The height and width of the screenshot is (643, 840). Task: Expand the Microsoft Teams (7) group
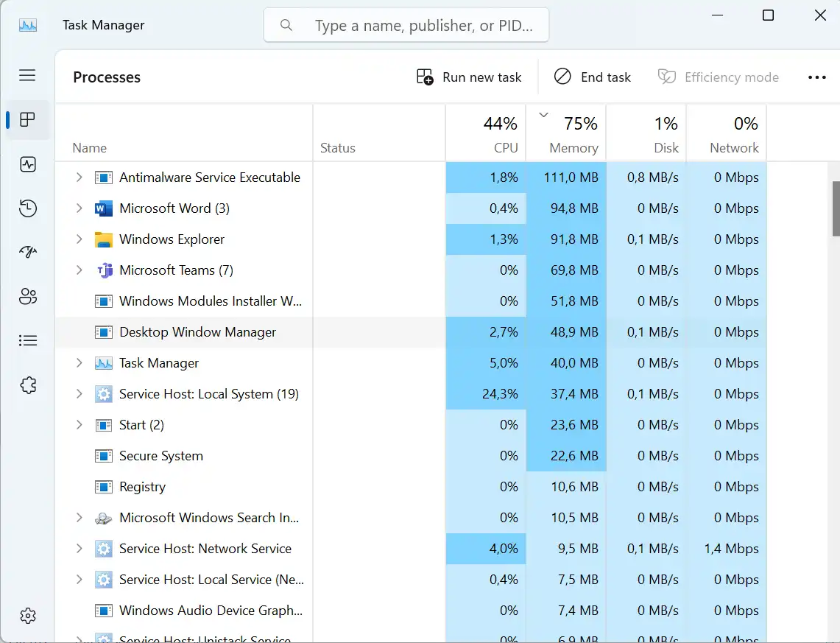click(x=80, y=270)
